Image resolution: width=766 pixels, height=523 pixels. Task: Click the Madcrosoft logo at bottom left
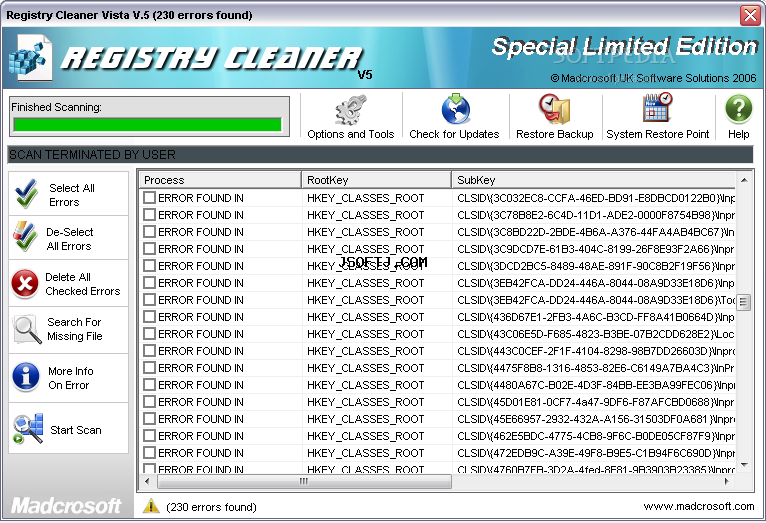[66, 505]
